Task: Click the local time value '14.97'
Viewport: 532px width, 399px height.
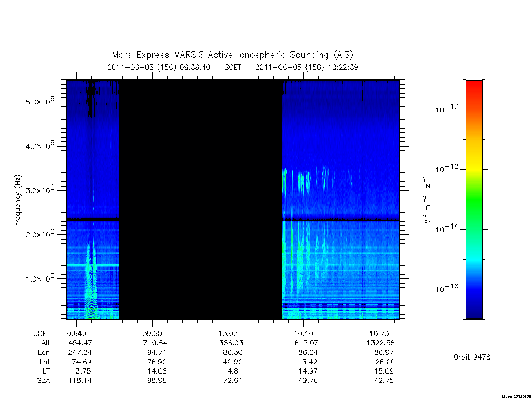Action: (309, 371)
